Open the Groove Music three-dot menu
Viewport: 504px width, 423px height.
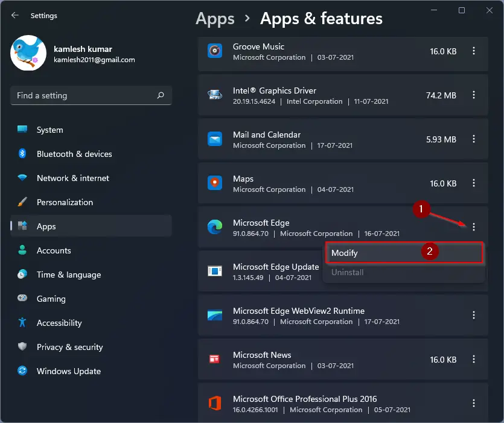point(473,51)
